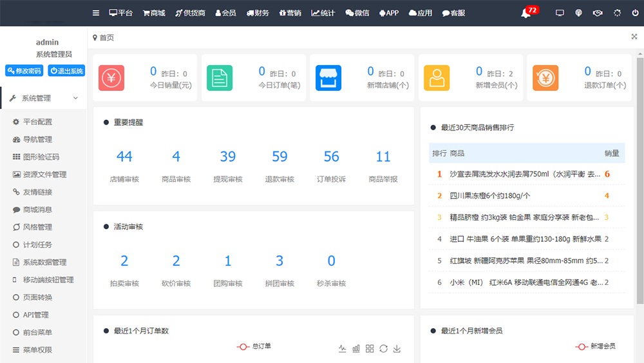Switch chart to line view icon

tap(343, 349)
